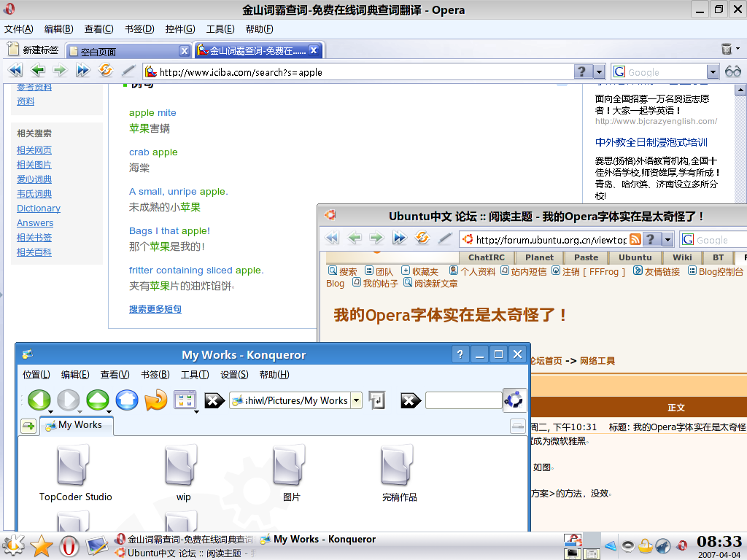This screenshot has width=747, height=560.
Task: Clear the Konqueror search field
Action: (411, 401)
